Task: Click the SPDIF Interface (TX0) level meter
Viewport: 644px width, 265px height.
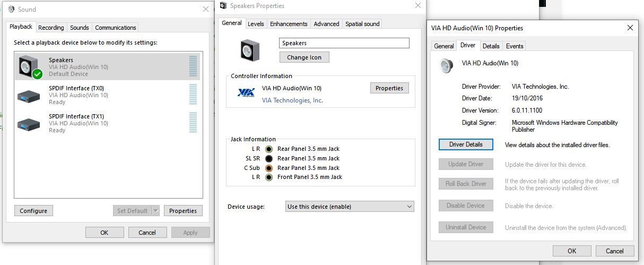Action: point(193,95)
